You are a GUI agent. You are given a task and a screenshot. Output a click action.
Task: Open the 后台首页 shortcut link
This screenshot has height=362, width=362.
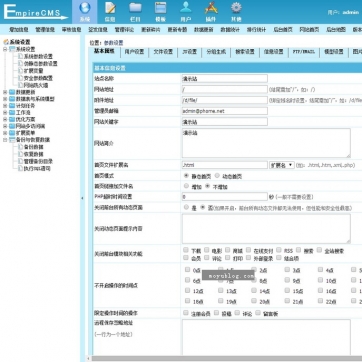(x=283, y=29)
